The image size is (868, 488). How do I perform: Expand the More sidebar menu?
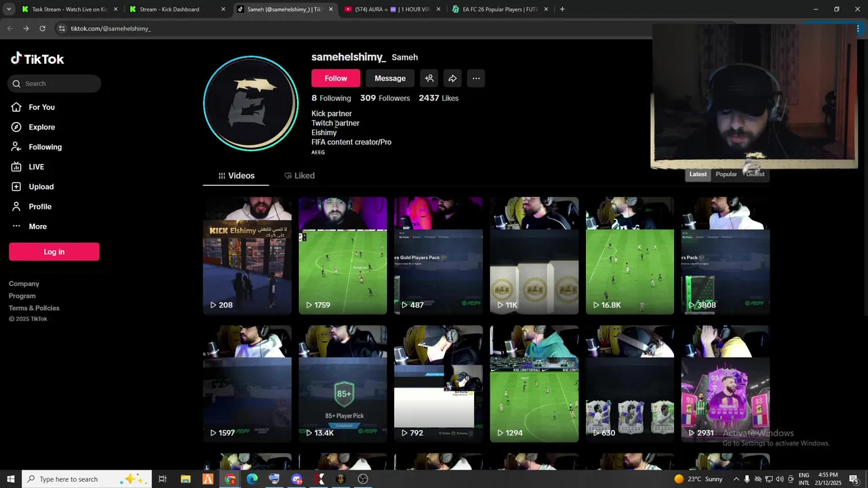click(37, 226)
